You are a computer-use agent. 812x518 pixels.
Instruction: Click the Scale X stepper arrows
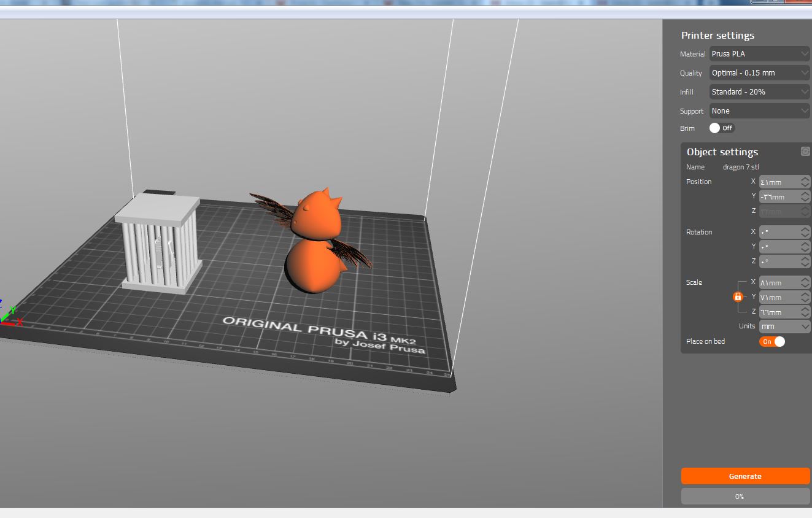coord(805,283)
